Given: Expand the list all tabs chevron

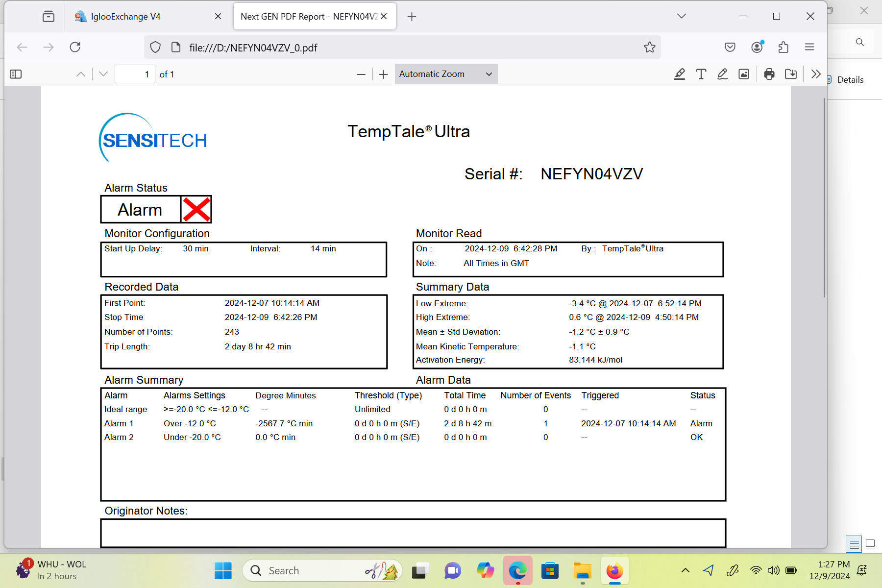Looking at the screenshot, I should [x=681, y=16].
